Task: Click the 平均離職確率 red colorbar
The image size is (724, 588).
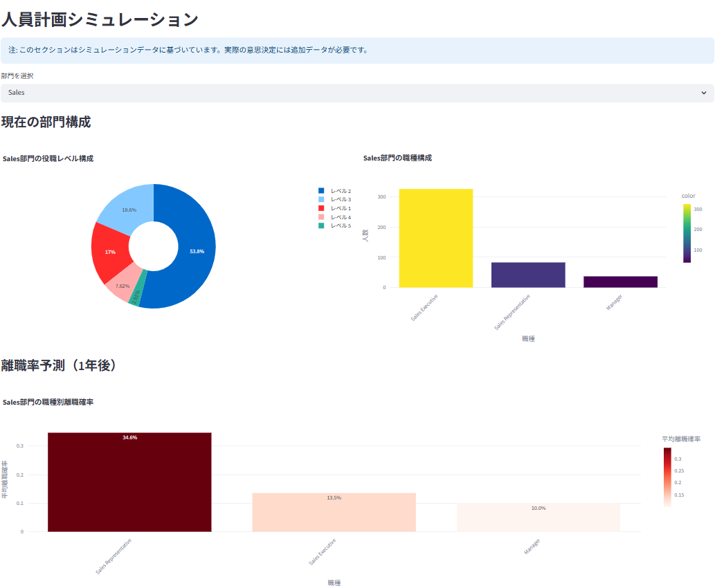Action: coord(666,477)
